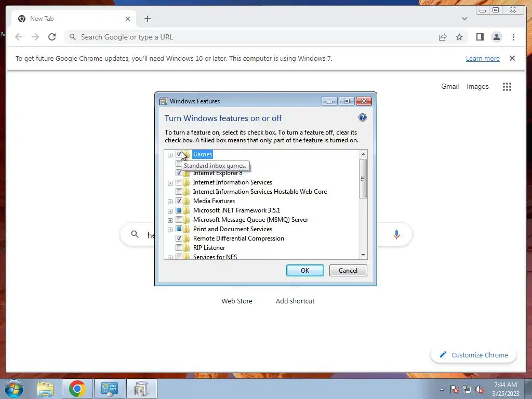
Task: Open the Chrome profile avatar
Action: tap(496, 37)
